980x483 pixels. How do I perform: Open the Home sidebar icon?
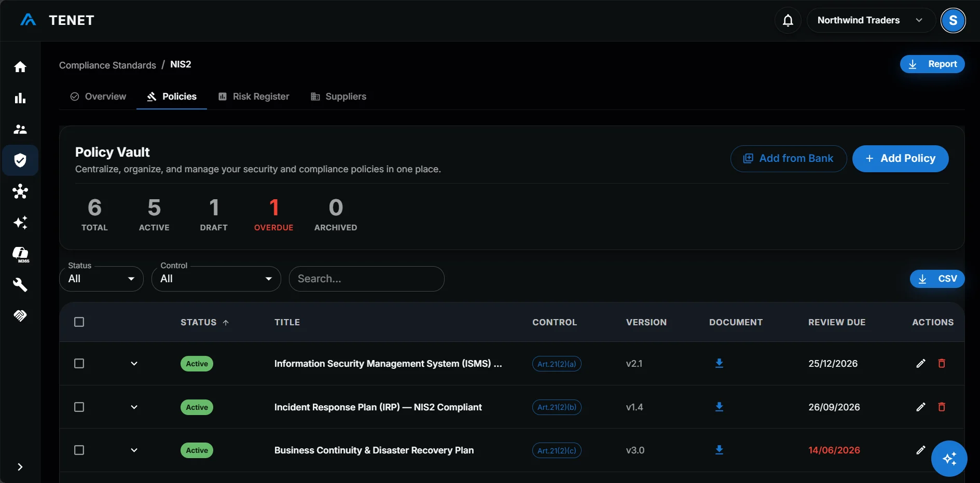coord(20,67)
